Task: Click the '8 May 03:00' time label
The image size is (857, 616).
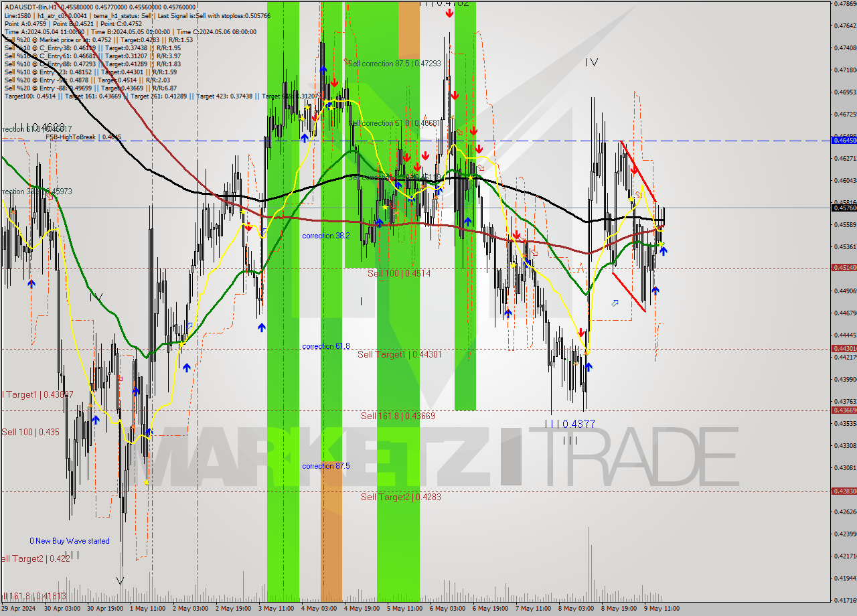Action: click(x=576, y=609)
